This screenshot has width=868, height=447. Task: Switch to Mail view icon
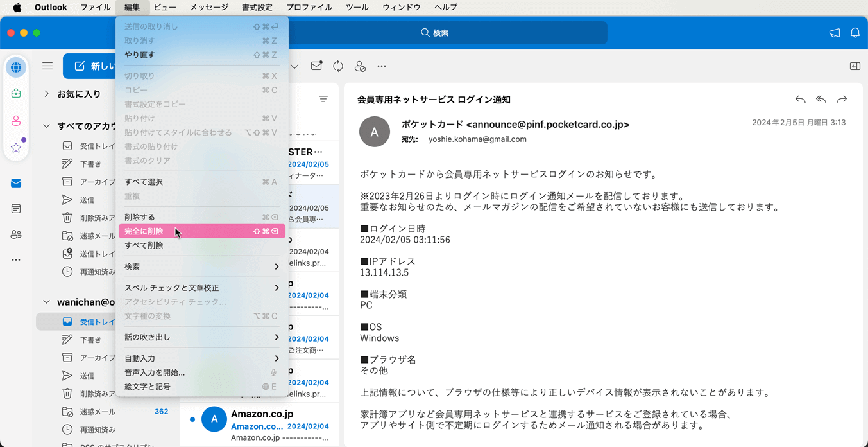click(16, 184)
